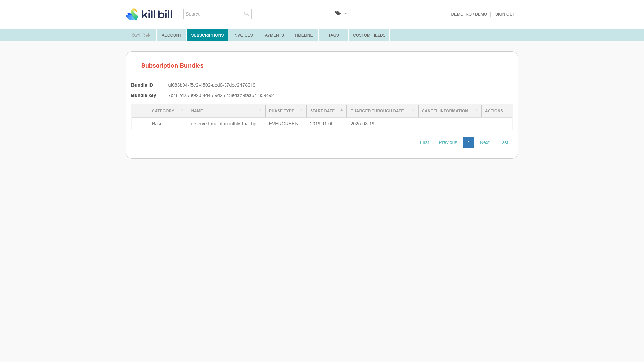This screenshot has height=362, width=644.
Task: Go to the Timeline tab
Action: (303, 35)
